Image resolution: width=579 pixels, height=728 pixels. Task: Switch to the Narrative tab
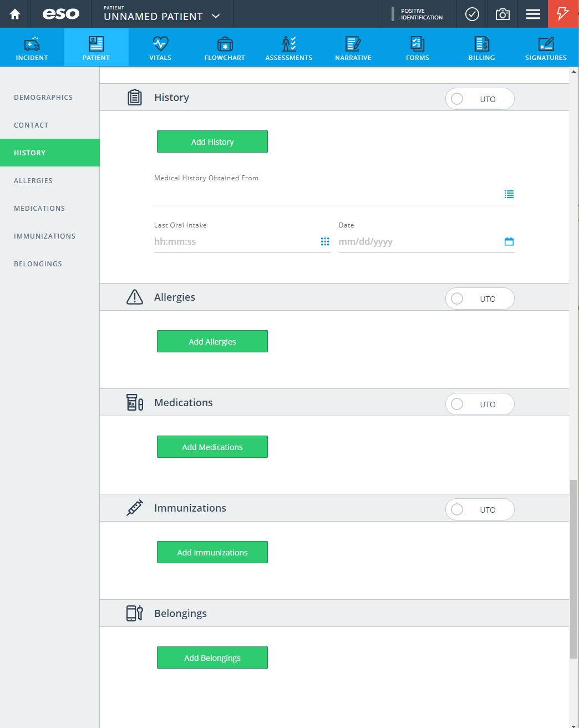coord(353,48)
